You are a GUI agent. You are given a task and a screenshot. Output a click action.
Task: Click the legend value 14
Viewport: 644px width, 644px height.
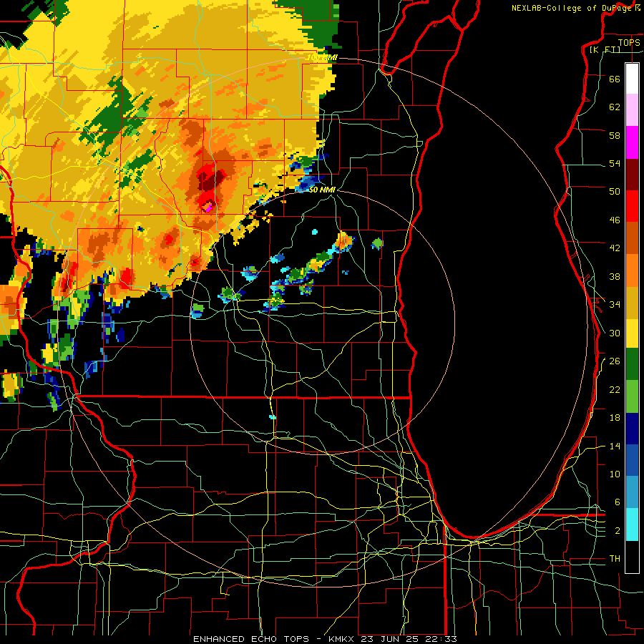click(615, 446)
